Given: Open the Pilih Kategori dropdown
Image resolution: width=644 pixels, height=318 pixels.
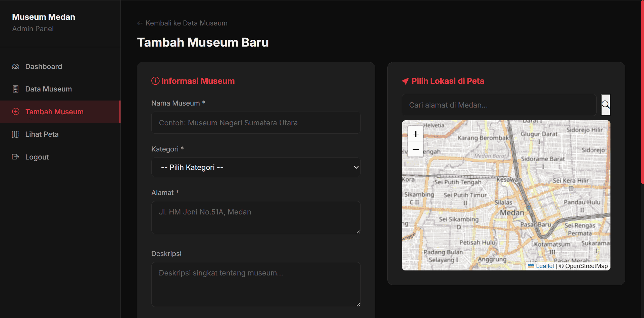Looking at the screenshot, I should (256, 167).
